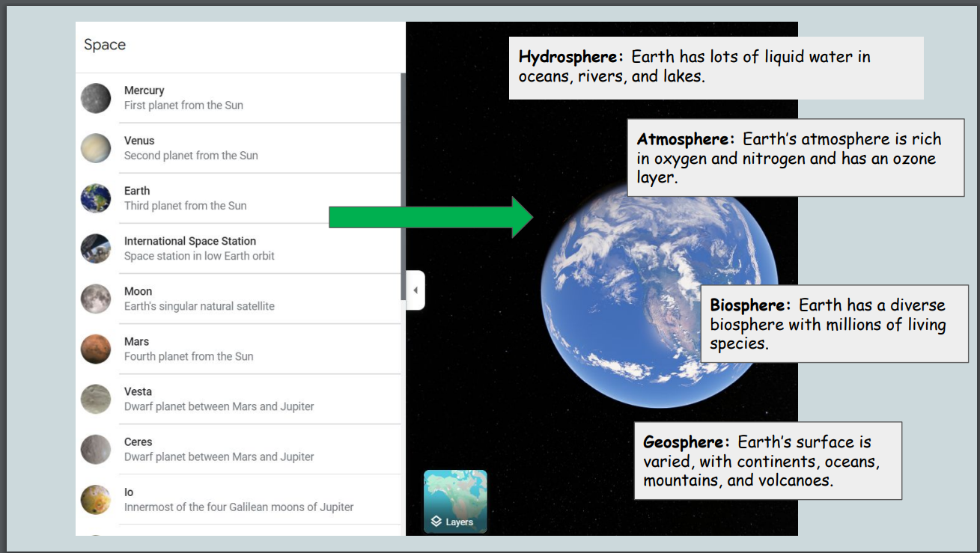The height and width of the screenshot is (553, 980).
Task: Click the yellow Io moon icon
Action: click(96, 499)
